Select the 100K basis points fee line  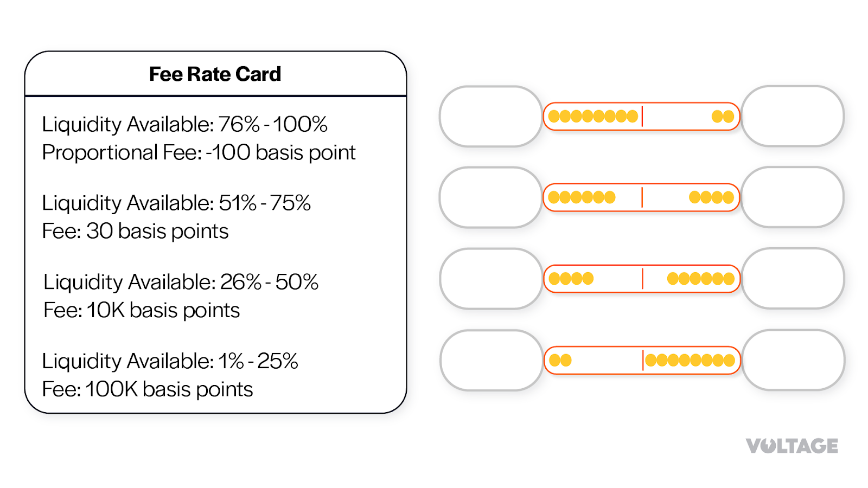point(148,389)
